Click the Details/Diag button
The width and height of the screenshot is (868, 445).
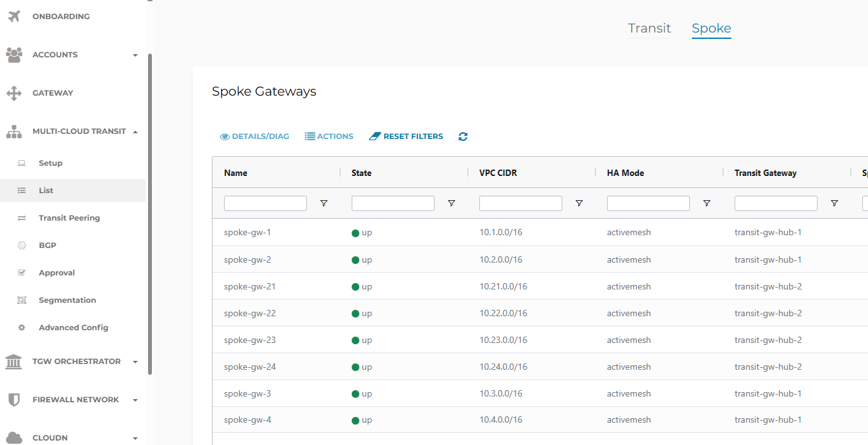[254, 136]
